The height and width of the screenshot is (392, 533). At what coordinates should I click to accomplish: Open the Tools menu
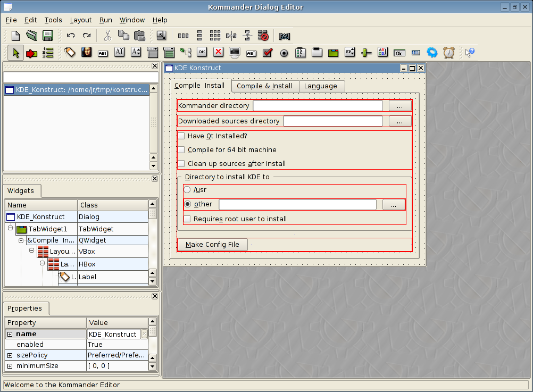point(53,20)
